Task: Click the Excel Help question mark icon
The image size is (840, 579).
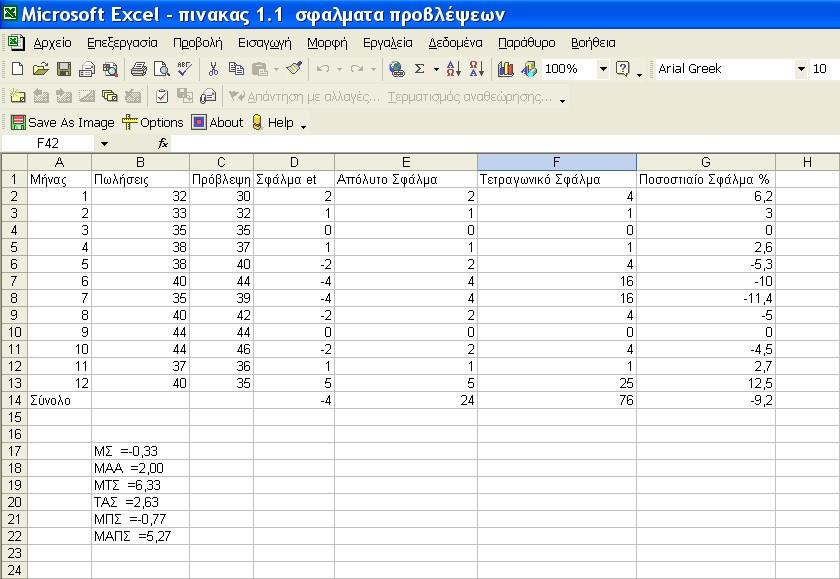Action: (x=622, y=69)
